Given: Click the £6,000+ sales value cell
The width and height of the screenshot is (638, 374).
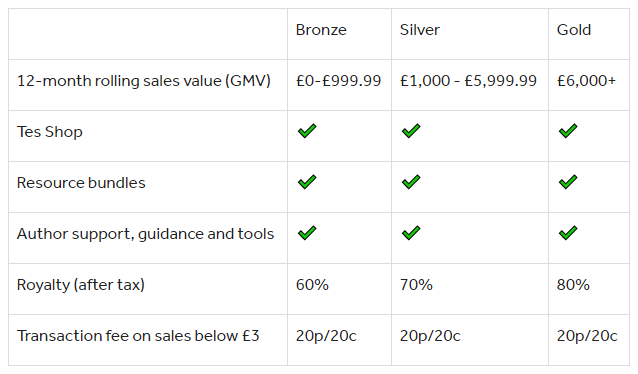Looking at the screenshot, I should [x=586, y=81].
